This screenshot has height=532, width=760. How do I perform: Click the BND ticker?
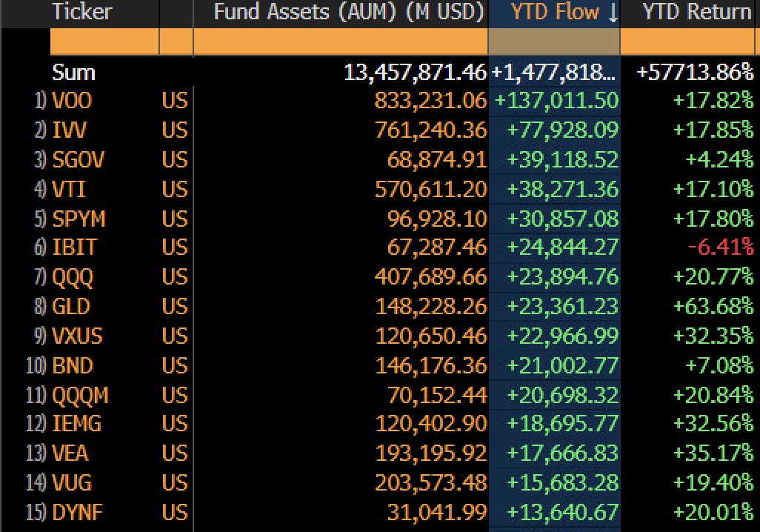coord(73,366)
